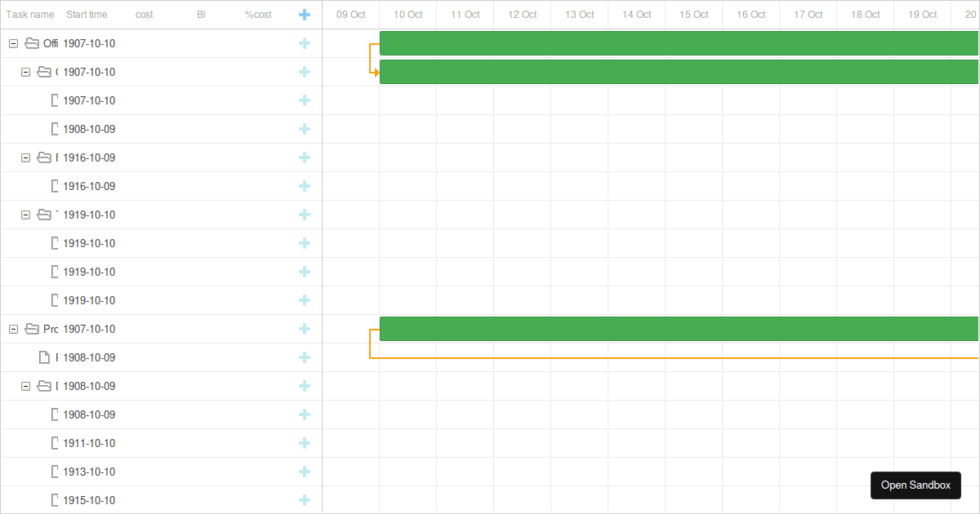Collapse the top Offi project tree
Viewport: 980px width, 514px height.
click(13, 43)
